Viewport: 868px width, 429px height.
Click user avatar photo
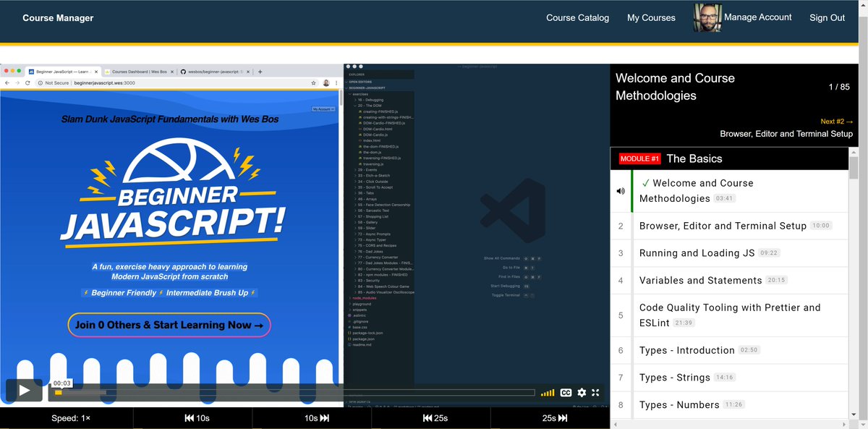tap(707, 17)
